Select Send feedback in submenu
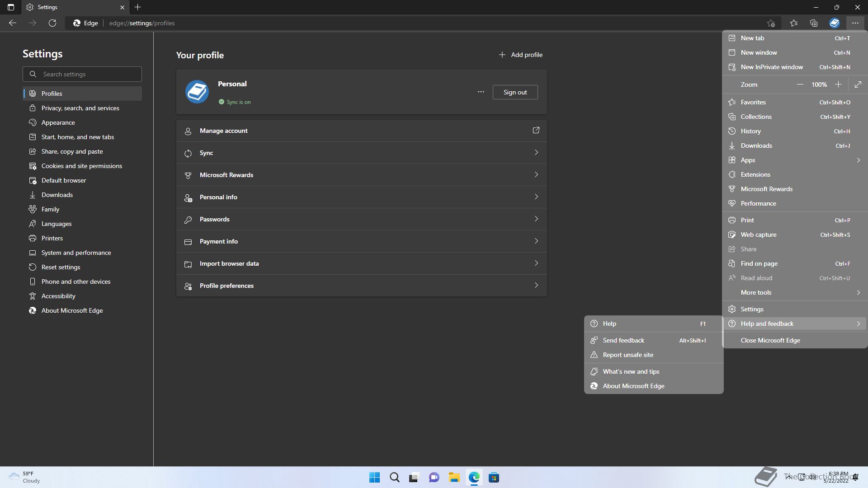Screen dimensions: 868x488 pyautogui.click(x=654, y=340)
